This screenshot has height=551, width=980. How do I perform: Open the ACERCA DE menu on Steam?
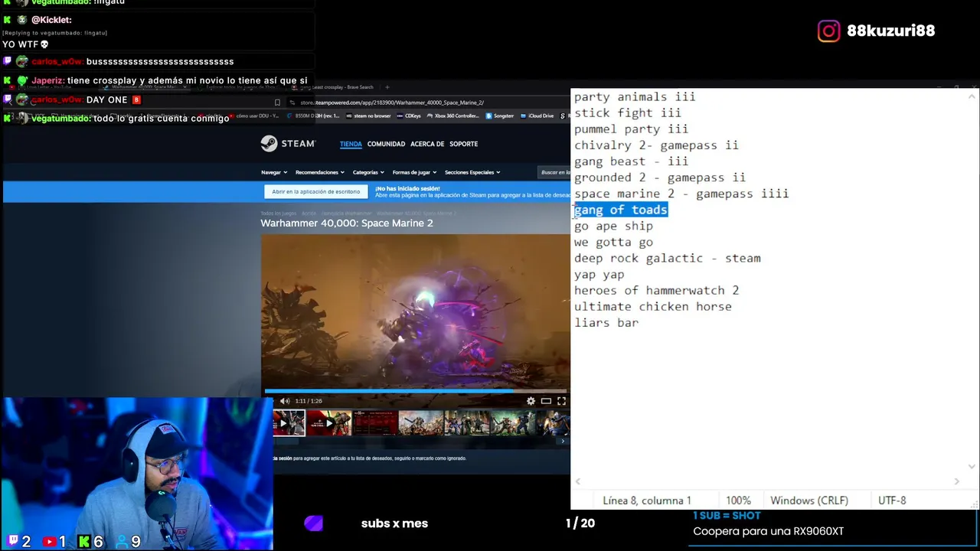click(427, 144)
